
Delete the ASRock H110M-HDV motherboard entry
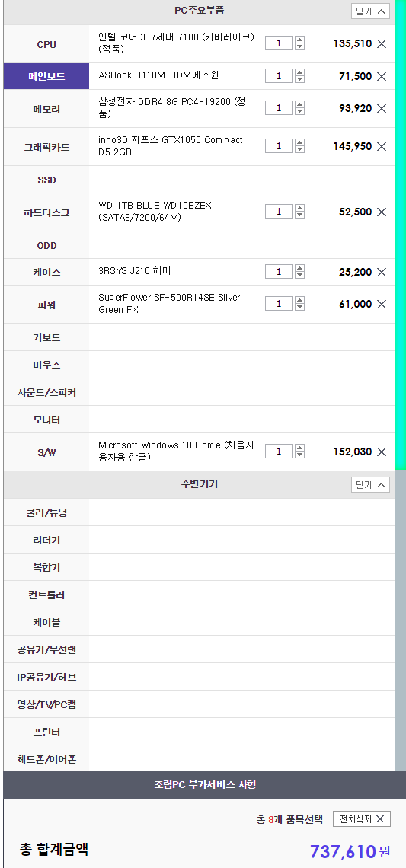click(x=382, y=76)
